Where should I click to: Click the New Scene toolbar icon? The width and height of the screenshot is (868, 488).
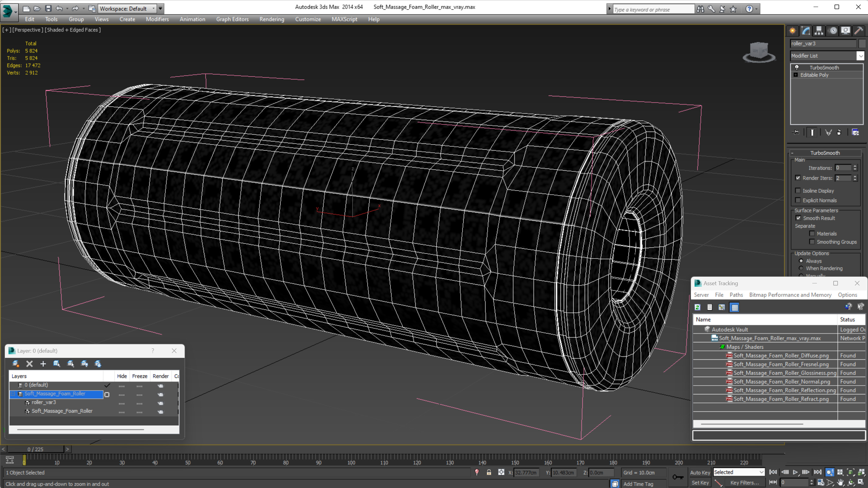tap(26, 9)
